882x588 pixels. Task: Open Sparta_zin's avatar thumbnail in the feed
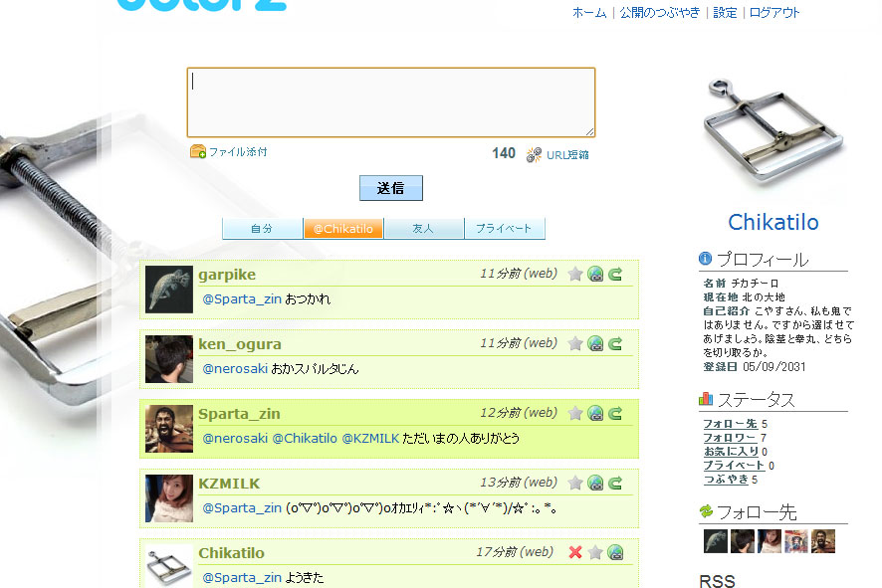[169, 429]
